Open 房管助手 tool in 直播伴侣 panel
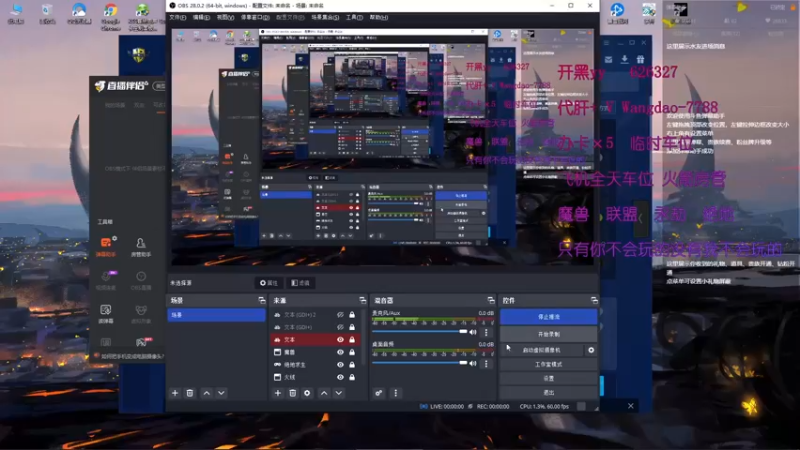 (141, 247)
